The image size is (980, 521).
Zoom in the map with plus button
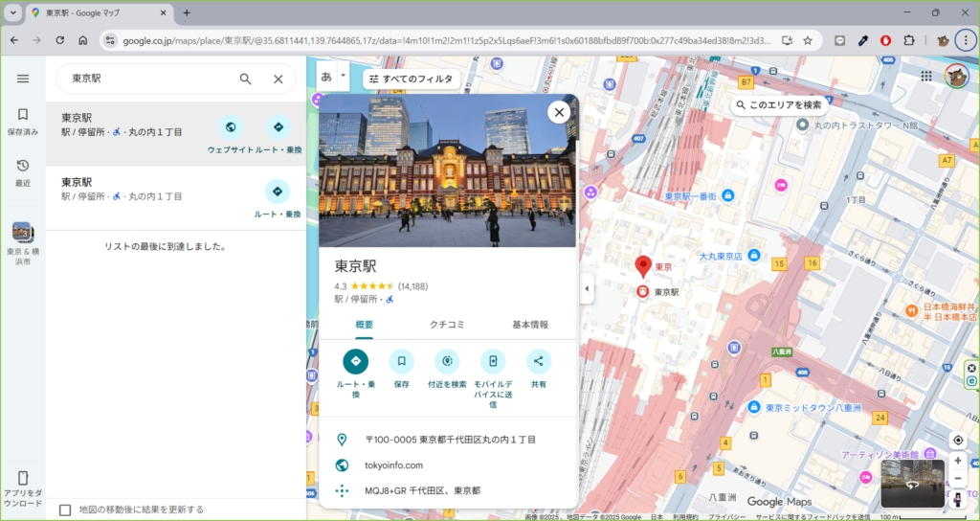[x=958, y=461]
